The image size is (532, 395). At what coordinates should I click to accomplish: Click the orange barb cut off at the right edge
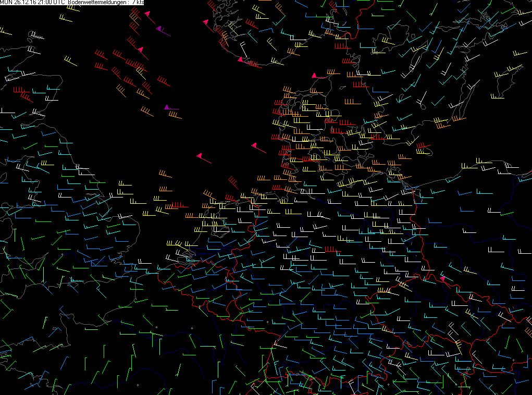point(528,331)
